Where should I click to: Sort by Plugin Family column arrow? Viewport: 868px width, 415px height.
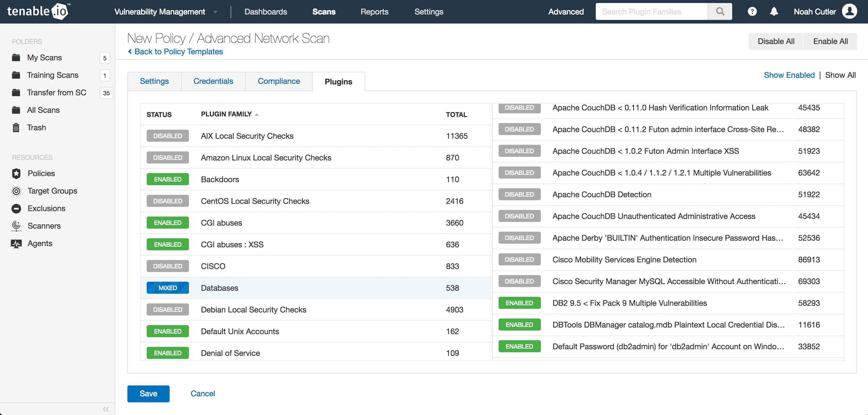click(257, 115)
